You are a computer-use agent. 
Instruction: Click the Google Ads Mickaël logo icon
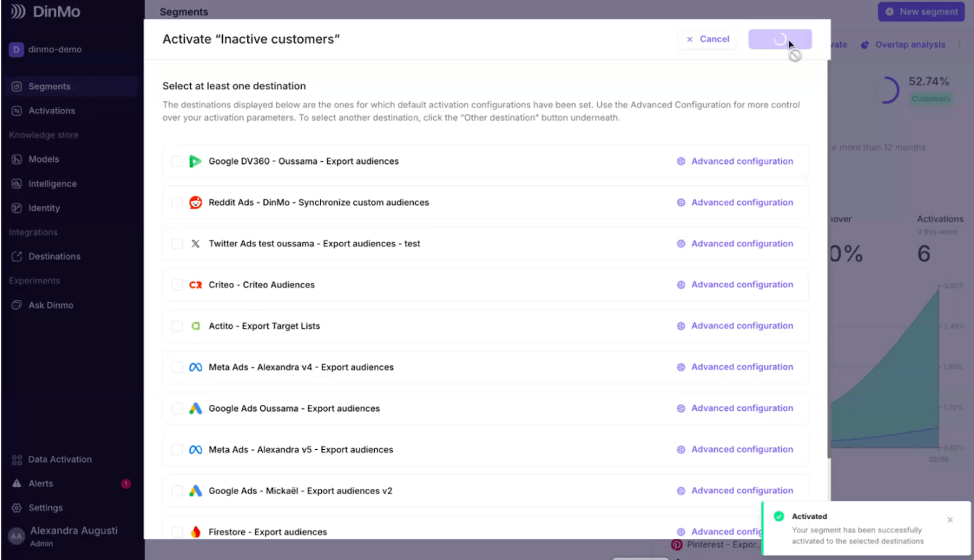tap(195, 491)
